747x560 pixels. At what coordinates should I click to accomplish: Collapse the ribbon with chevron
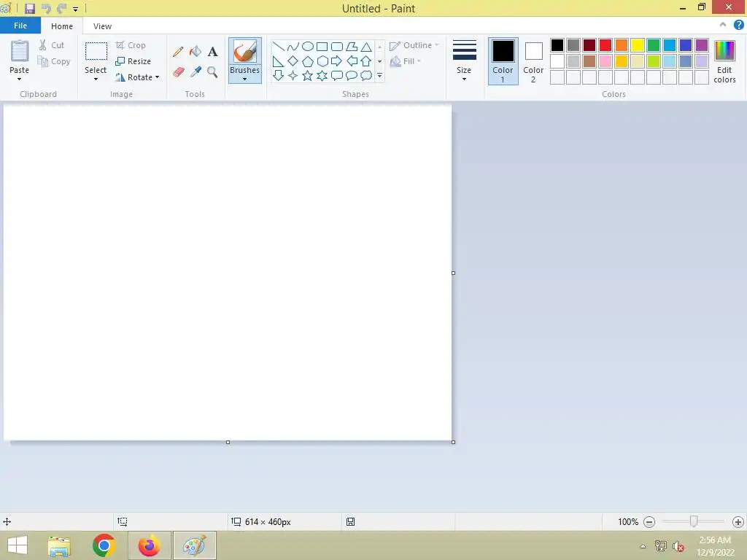click(723, 25)
